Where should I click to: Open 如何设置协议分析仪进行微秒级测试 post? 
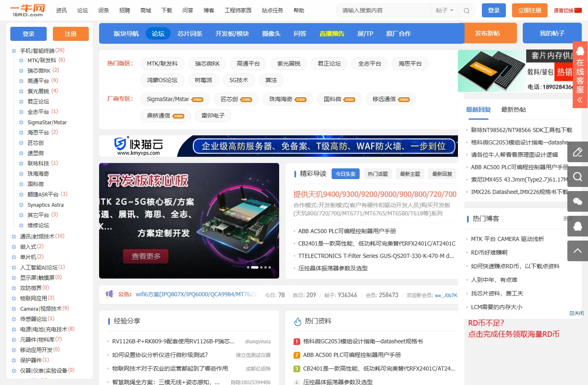click(x=160, y=355)
